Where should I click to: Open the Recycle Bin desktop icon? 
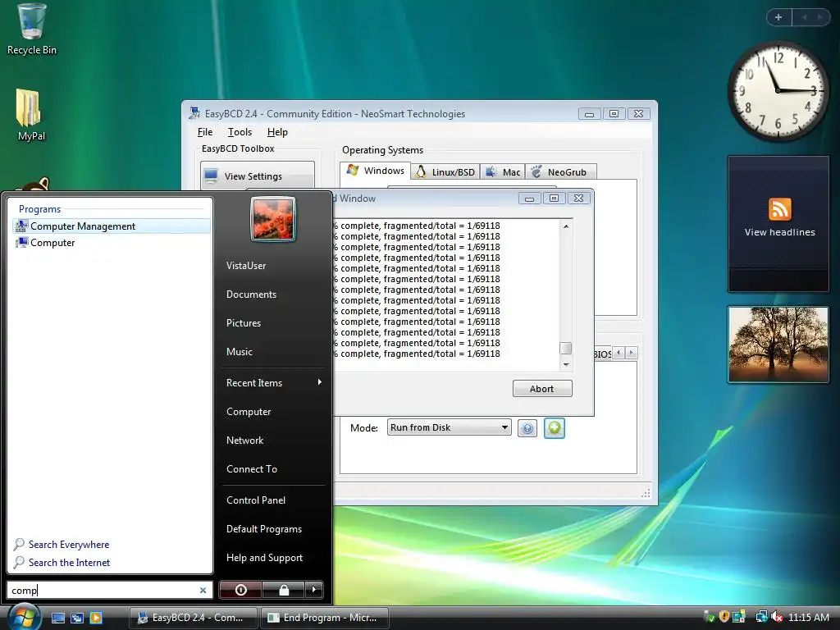(31, 30)
